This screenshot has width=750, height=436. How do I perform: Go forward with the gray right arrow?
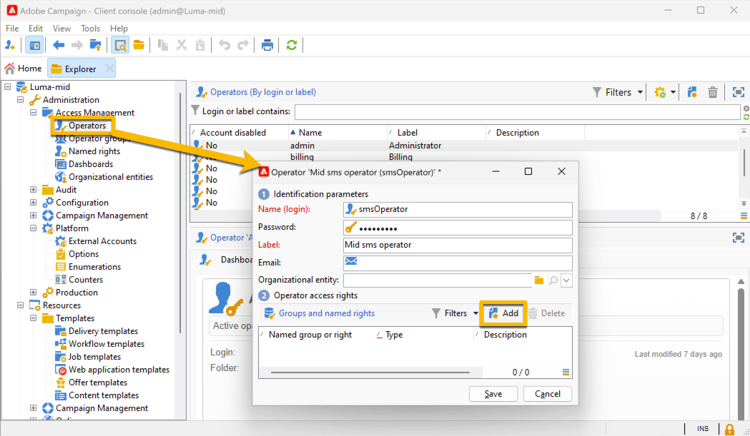[x=77, y=45]
